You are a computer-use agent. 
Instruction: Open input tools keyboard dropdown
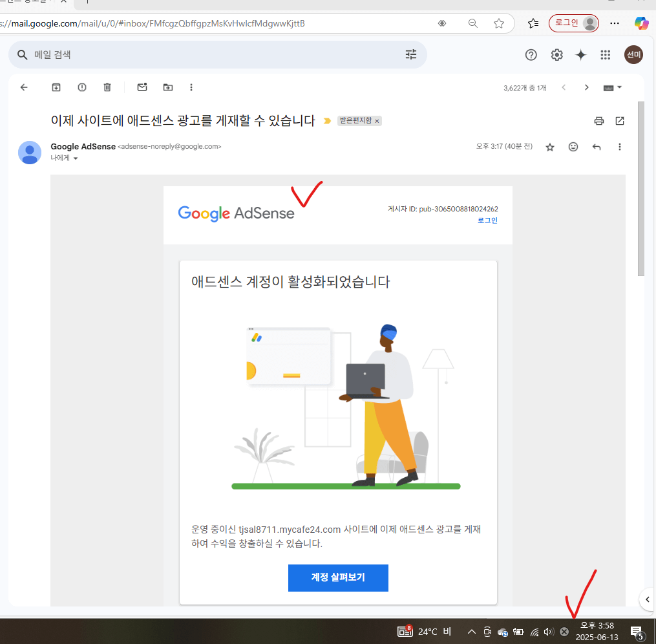[613, 87]
